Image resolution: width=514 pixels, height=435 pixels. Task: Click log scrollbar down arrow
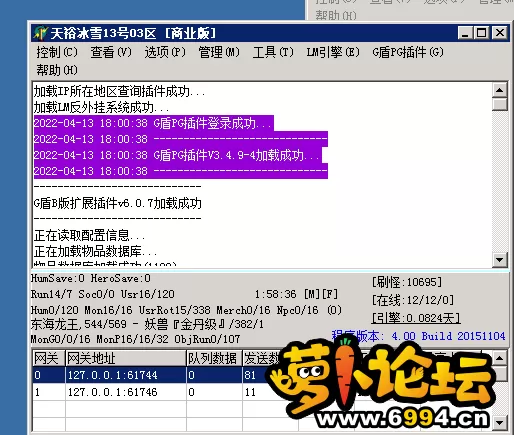(500, 260)
